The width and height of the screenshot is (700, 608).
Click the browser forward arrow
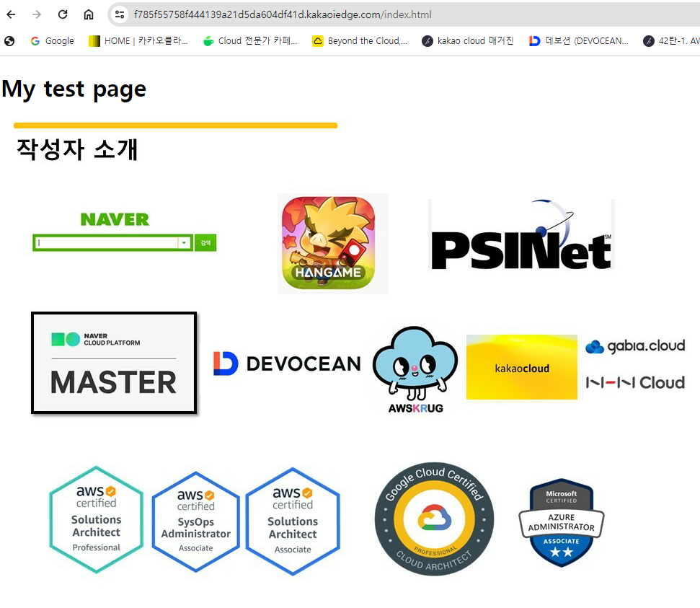tap(37, 14)
